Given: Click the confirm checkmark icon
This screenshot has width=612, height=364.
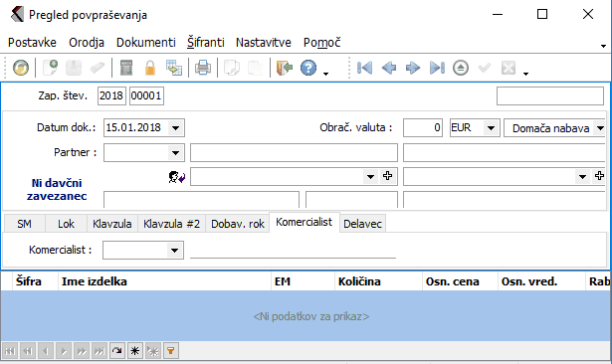Looking at the screenshot, I should tap(485, 68).
